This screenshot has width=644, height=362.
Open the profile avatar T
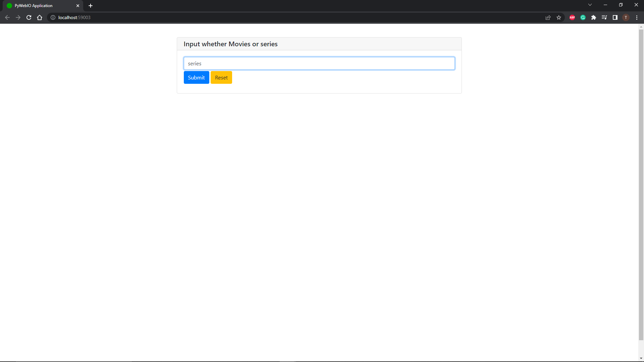[x=626, y=17]
